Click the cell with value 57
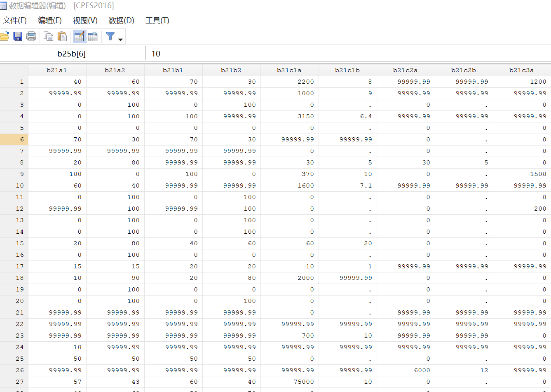This screenshot has height=392, width=551. (x=57, y=382)
